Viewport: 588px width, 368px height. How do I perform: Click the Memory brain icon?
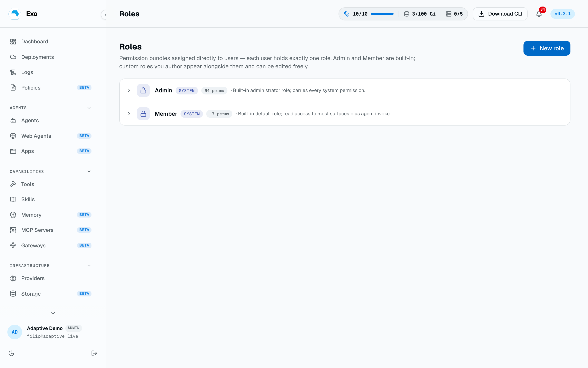(x=13, y=215)
